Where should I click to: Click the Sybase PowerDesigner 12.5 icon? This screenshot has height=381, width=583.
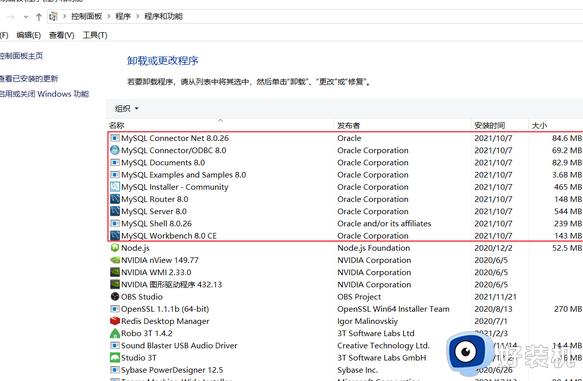(x=115, y=370)
